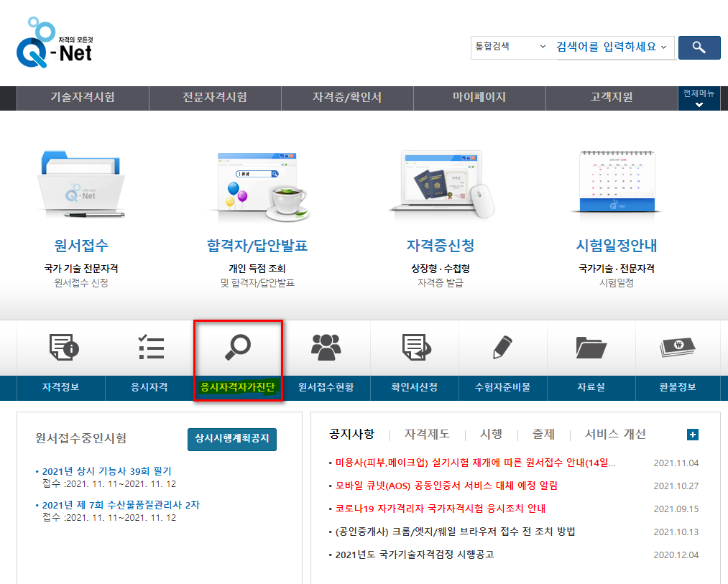Click the 원서접수현황 label
728x584 pixels.
(x=326, y=387)
